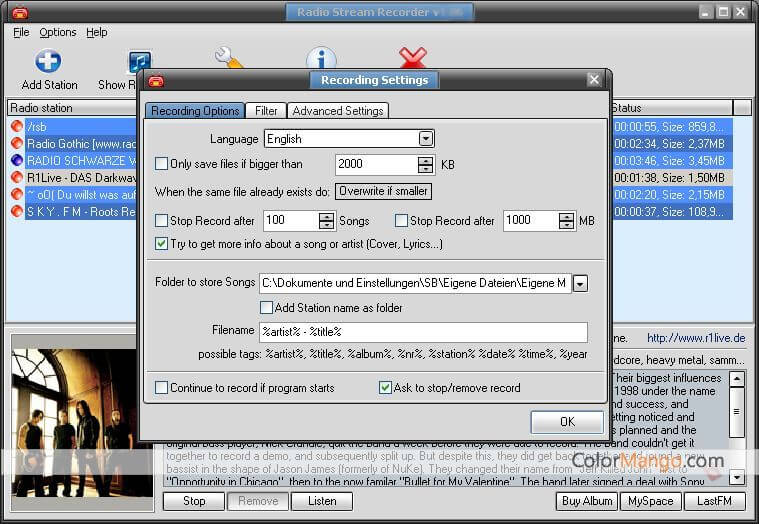This screenshot has height=524, width=759.
Task: Uncheck Ask to stop/remove record
Action: 386,388
